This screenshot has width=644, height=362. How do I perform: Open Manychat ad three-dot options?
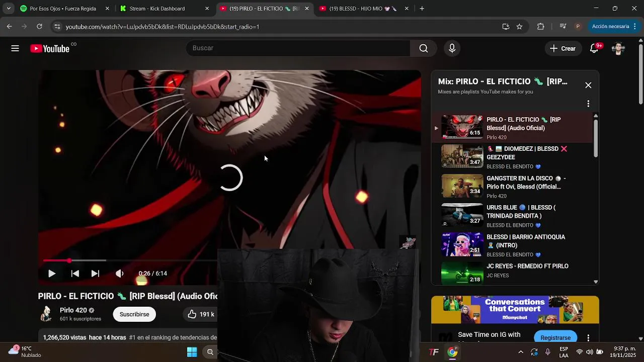[x=588, y=338]
